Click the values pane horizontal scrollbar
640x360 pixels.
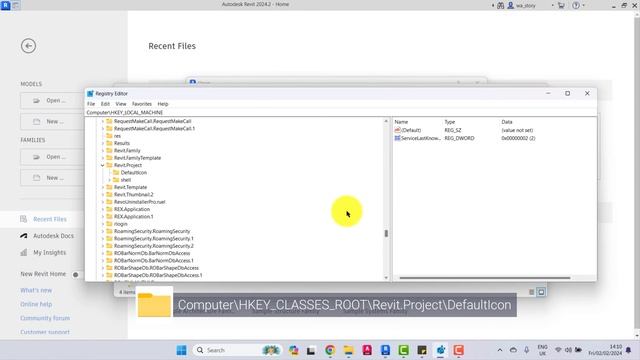tap(485, 278)
